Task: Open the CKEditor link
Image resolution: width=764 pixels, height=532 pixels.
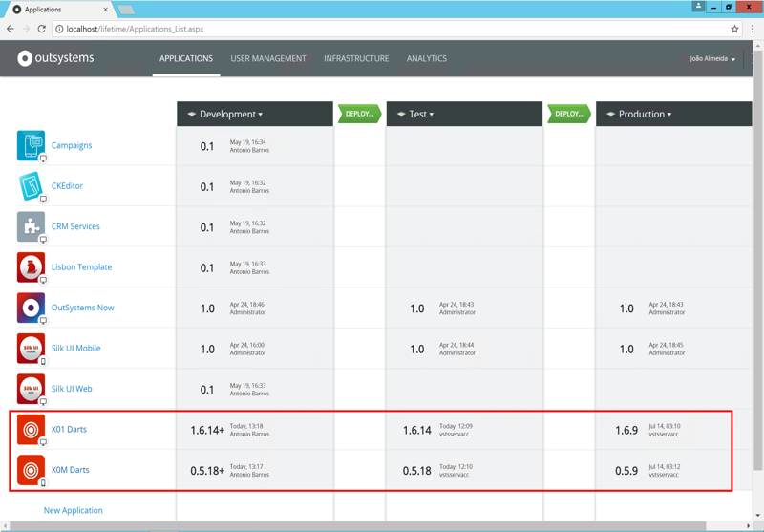Action: coord(67,185)
